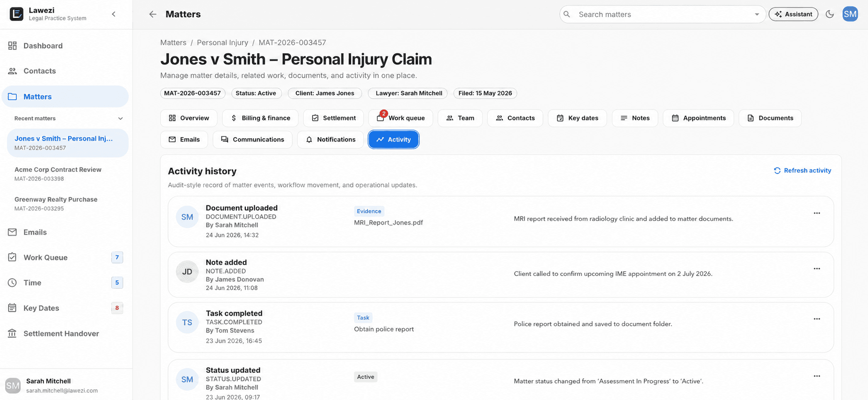Open options for Document uploaded entry
This screenshot has width=868, height=400.
(817, 213)
